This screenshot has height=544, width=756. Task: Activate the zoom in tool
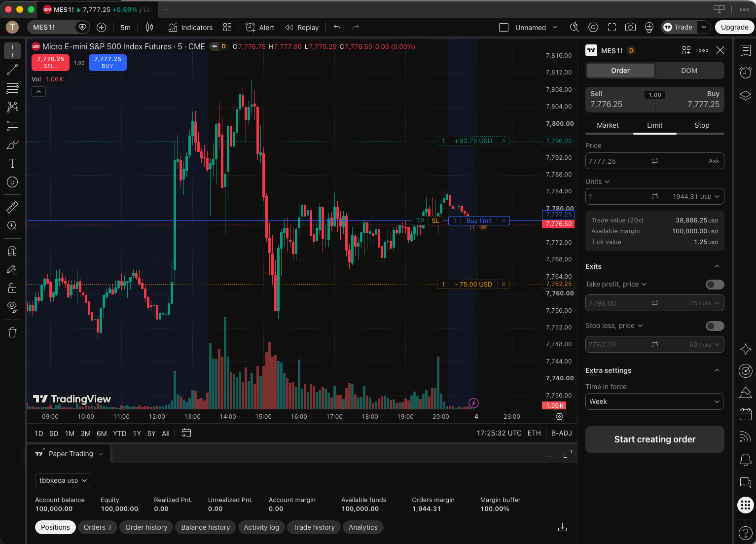(x=12, y=226)
